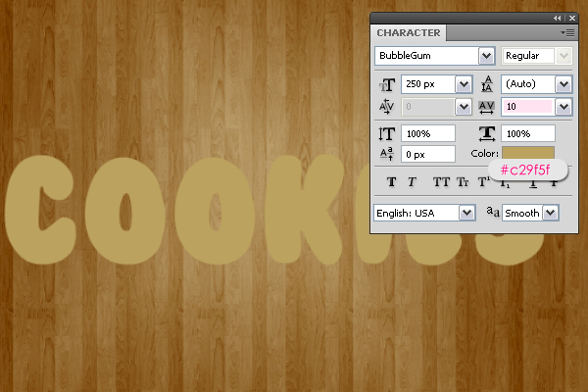Toggle Faux Italic style
Image resolution: width=588 pixels, height=392 pixels.
412,182
